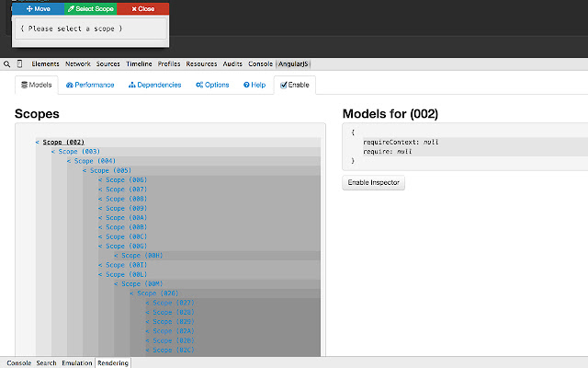Image resolution: width=588 pixels, height=368 pixels.
Task: Click the 'Please select a scope' field
Action: click(91, 29)
